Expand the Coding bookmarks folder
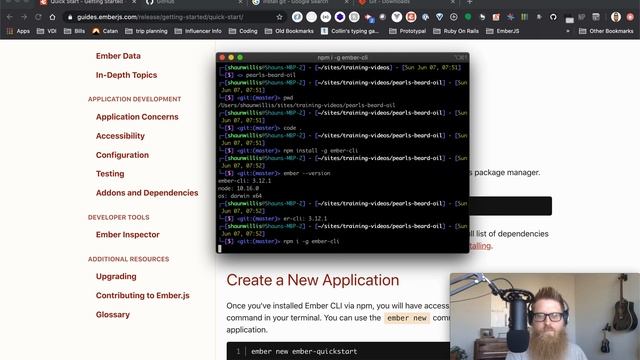The image size is (640, 360). [243, 31]
